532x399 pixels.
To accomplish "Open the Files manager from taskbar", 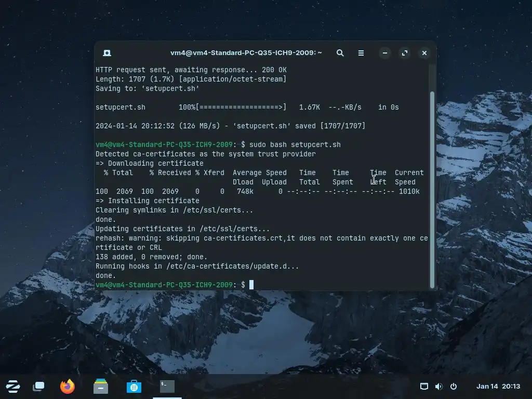I will (101, 387).
